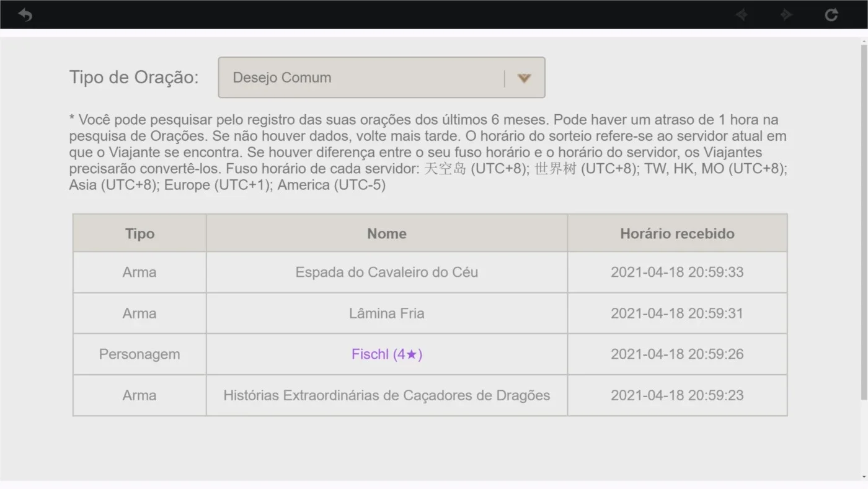Click Arma cell in Espada do Cavaleiro row
This screenshot has height=489, width=868.
pos(139,272)
